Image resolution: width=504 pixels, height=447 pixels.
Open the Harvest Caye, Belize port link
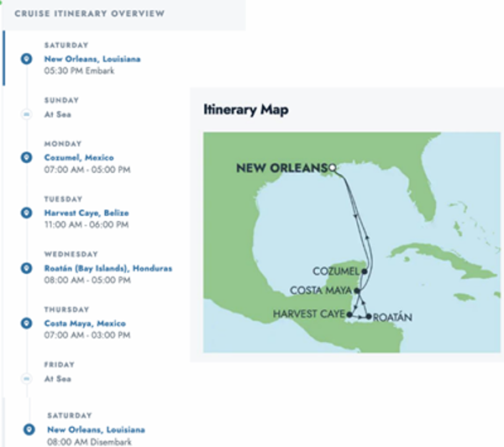tap(87, 213)
